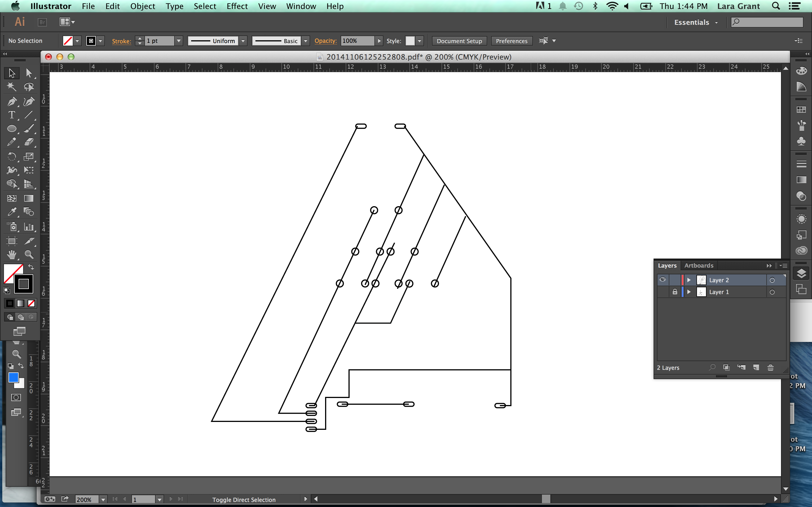812x507 pixels.
Task: Select the Direct Selection tool
Action: 28,72
